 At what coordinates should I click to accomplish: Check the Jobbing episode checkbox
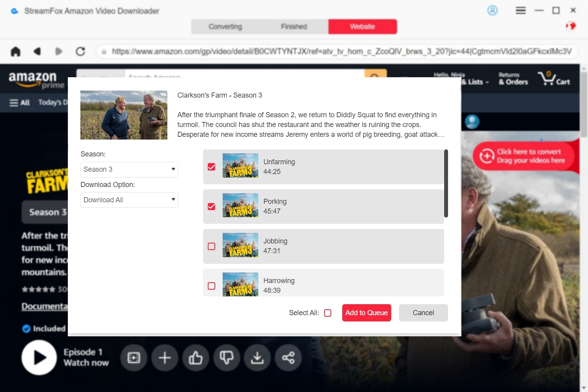211,246
